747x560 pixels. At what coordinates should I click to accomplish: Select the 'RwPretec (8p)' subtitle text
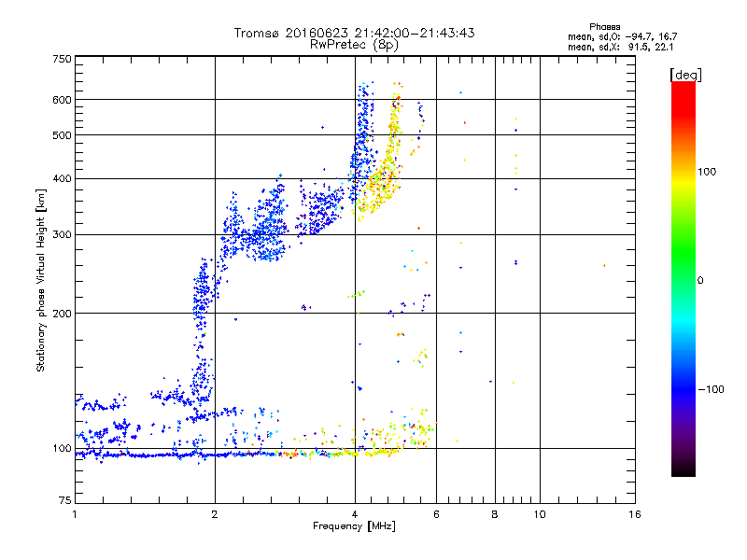(354, 45)
